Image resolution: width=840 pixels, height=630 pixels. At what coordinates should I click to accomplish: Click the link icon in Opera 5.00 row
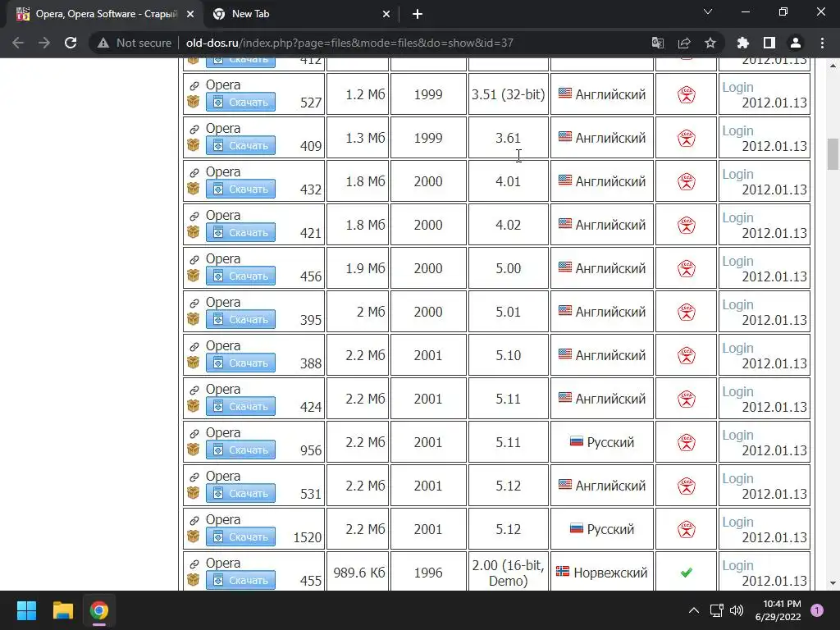click(194, 259)
